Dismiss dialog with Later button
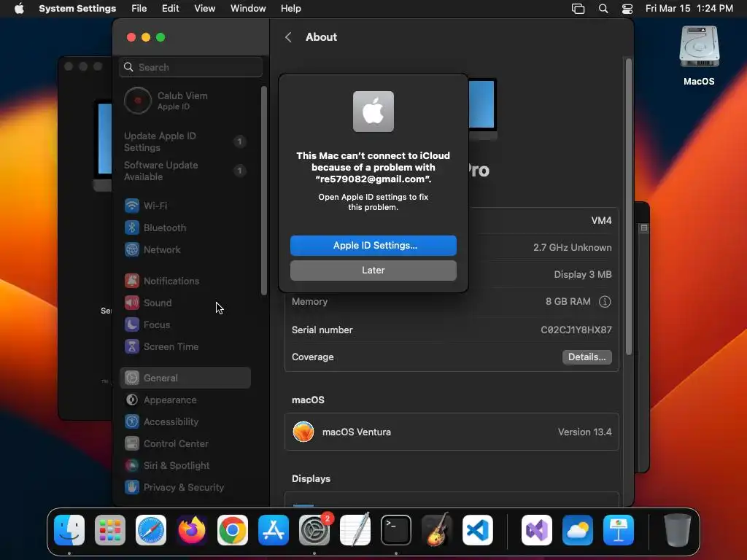 coord(373,270)
